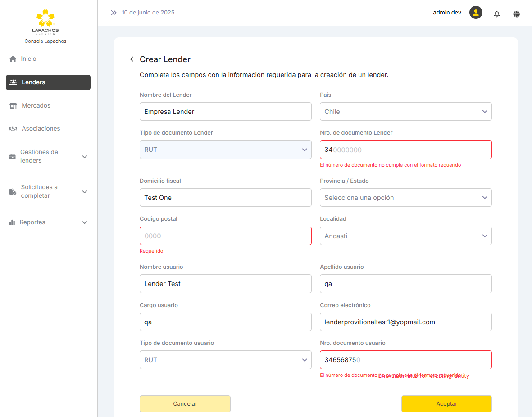Open the Tipo de documento usuario dropdown
The image size is (532, 417).
[225, 360]
